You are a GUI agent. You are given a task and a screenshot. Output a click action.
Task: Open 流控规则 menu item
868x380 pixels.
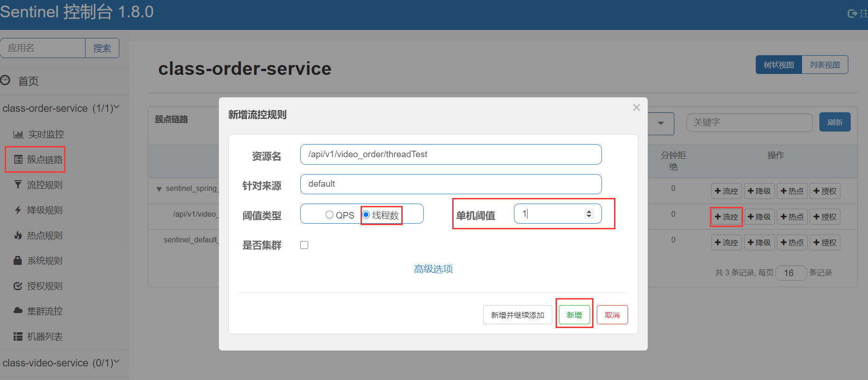pos(45,185)
